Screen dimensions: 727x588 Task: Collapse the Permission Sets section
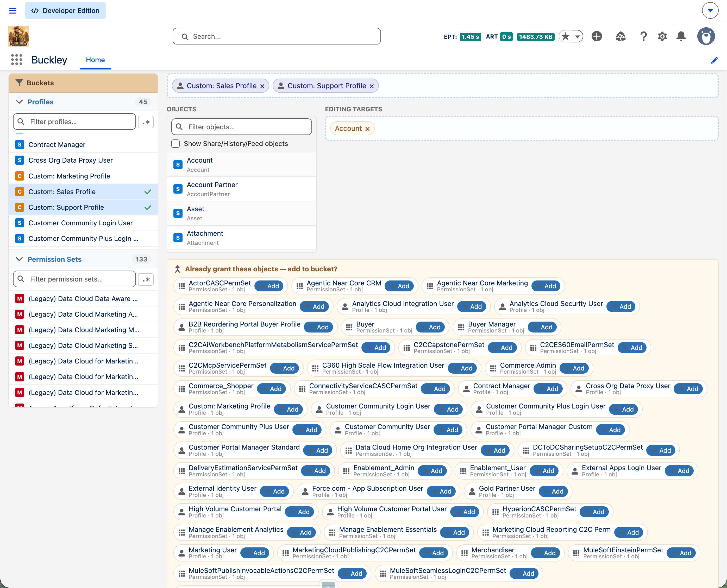pos(19,259)
